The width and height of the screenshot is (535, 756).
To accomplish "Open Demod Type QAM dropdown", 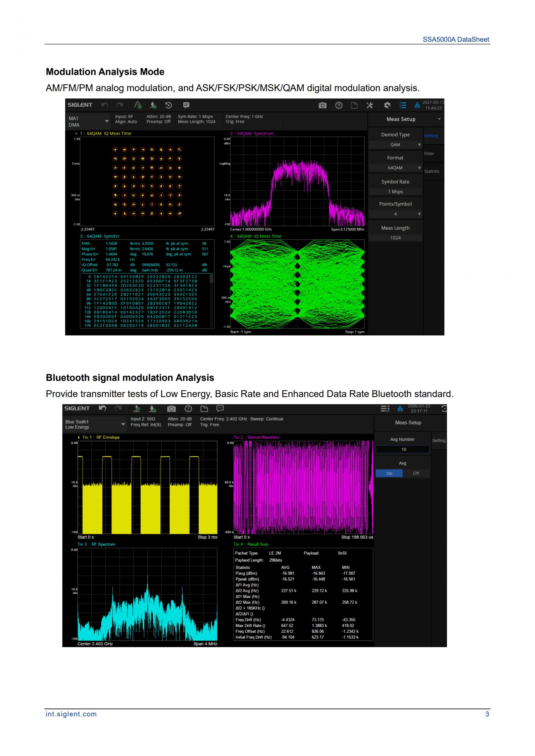I will pos(395,145).
